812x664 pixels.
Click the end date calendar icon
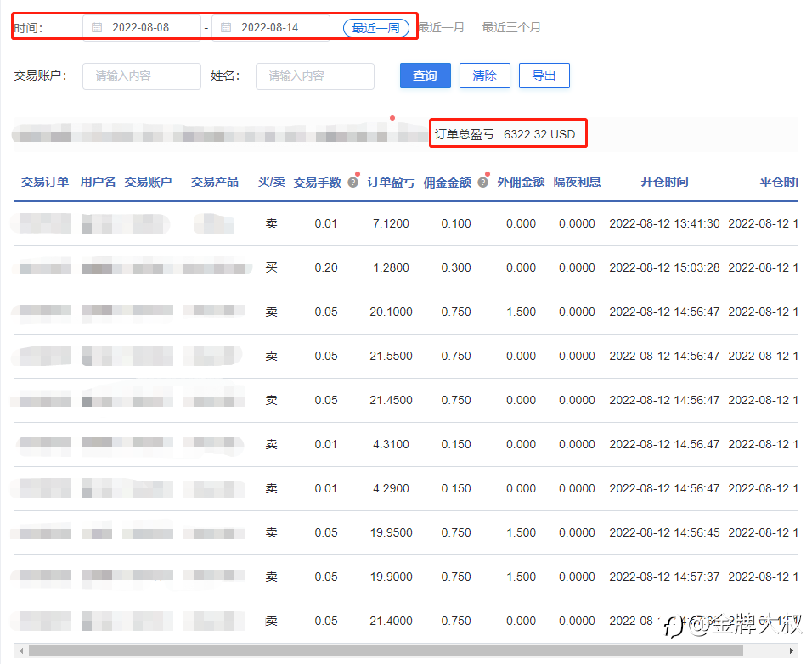click(226, 27)
